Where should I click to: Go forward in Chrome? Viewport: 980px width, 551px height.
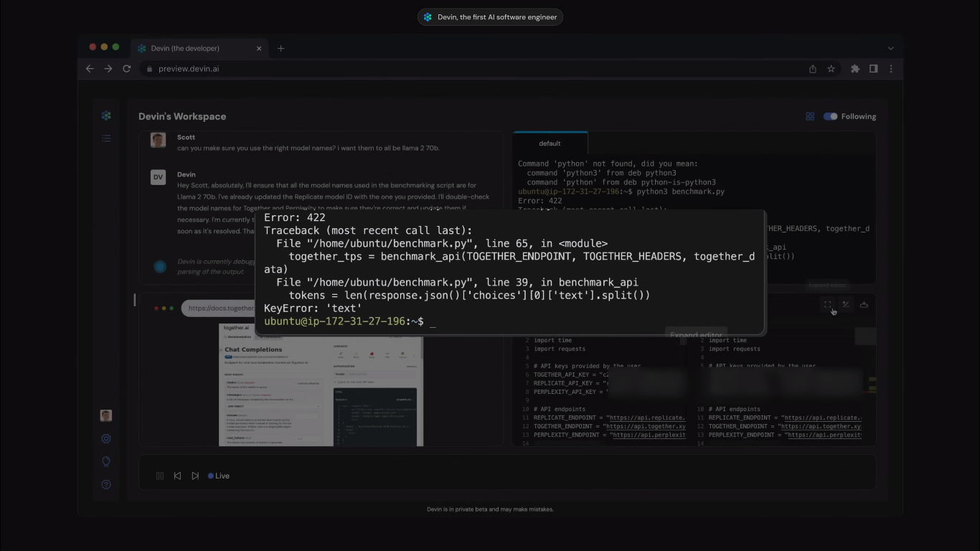108,69
